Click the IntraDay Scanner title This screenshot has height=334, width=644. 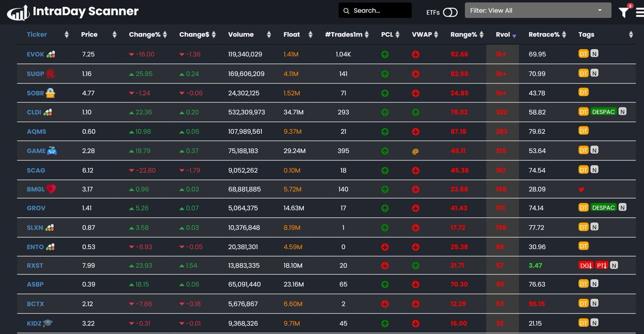pos(86,11)
